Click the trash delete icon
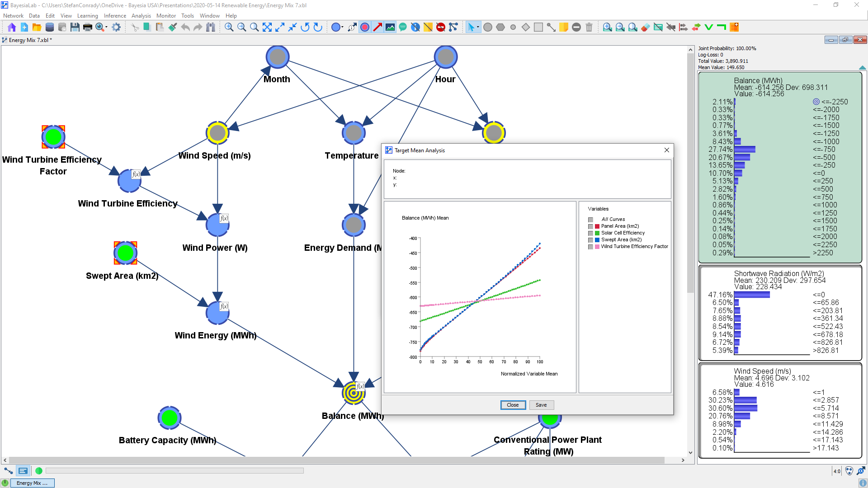Image resolution: width=868 pixels, height=488 pixels. [589, 28]
